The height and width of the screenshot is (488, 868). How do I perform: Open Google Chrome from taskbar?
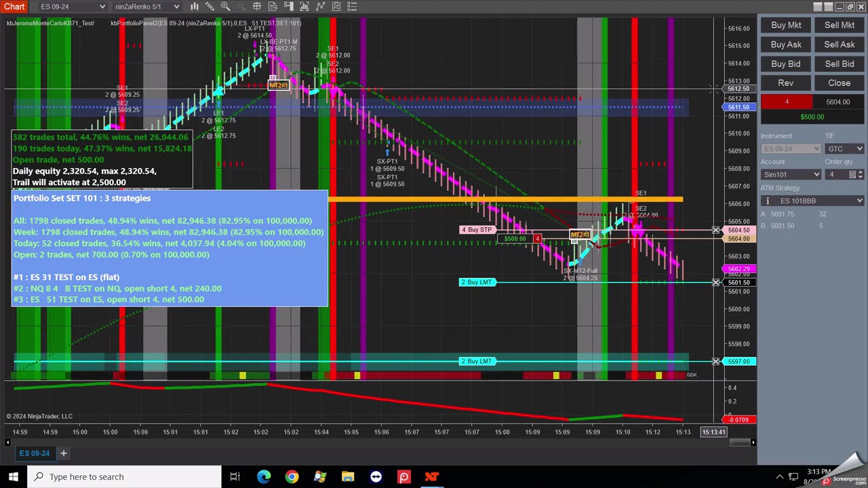coord(292,476)
